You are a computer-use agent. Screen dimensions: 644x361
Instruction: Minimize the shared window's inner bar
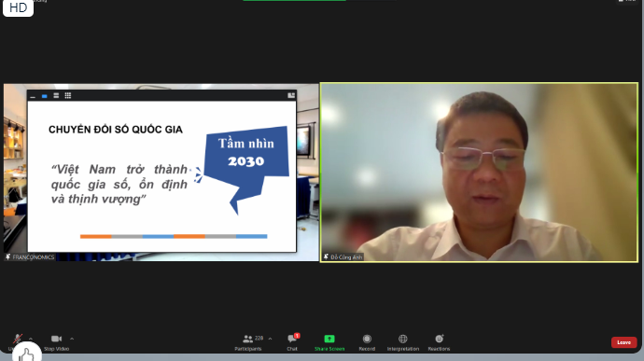pos(33,96)
